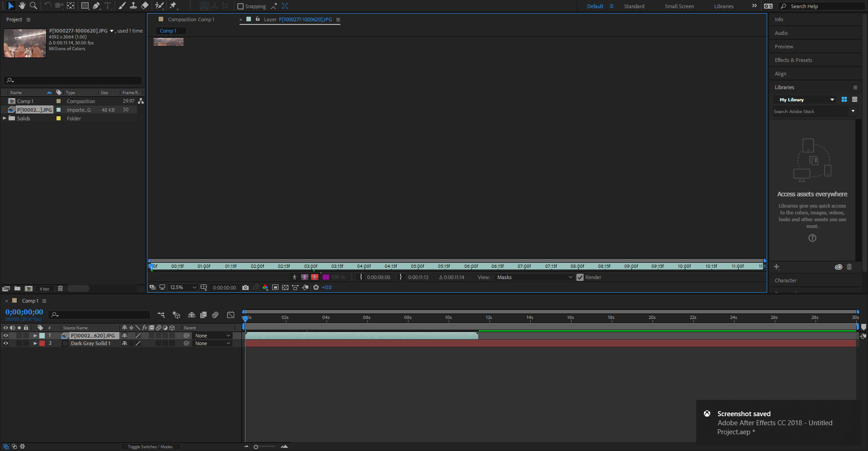The width and height of the screenshot is (868, 451).
Task: Open the Character panel
Action: (x=786, y=280)
